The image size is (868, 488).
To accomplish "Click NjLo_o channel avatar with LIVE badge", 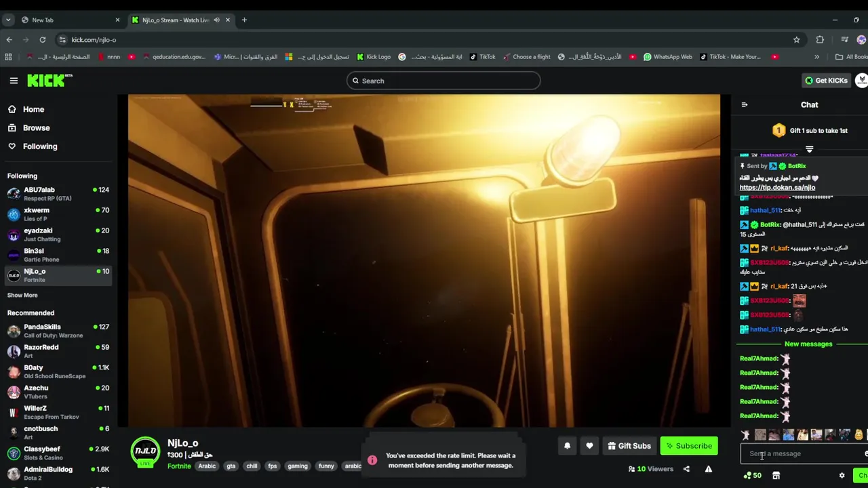I will [x=145, y=451].
